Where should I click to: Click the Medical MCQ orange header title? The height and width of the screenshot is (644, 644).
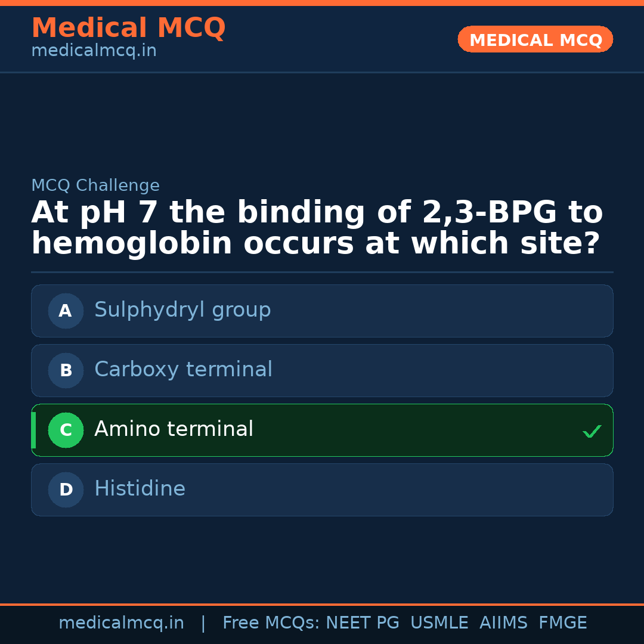pyautogui.click(x=128, y=28)
